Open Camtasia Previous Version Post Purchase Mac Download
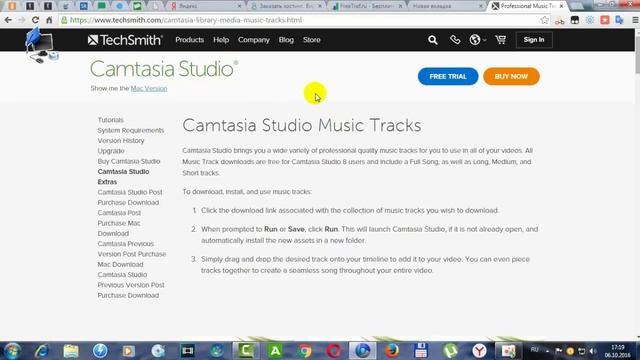This screenshot has width=640, height=360. (x=132, y=254)
